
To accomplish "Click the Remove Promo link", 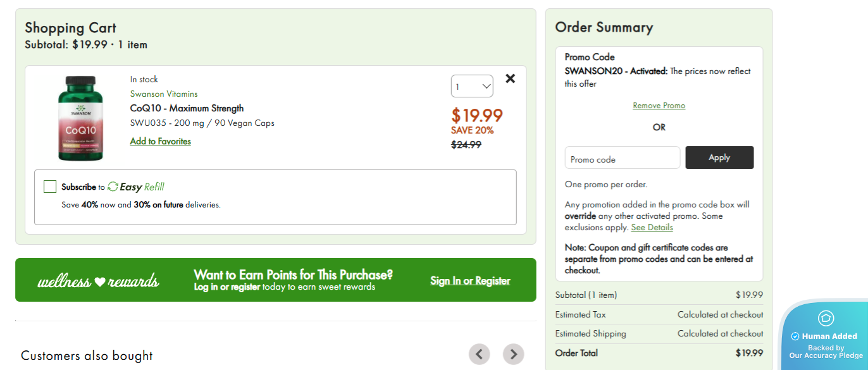I will point(659,106).
